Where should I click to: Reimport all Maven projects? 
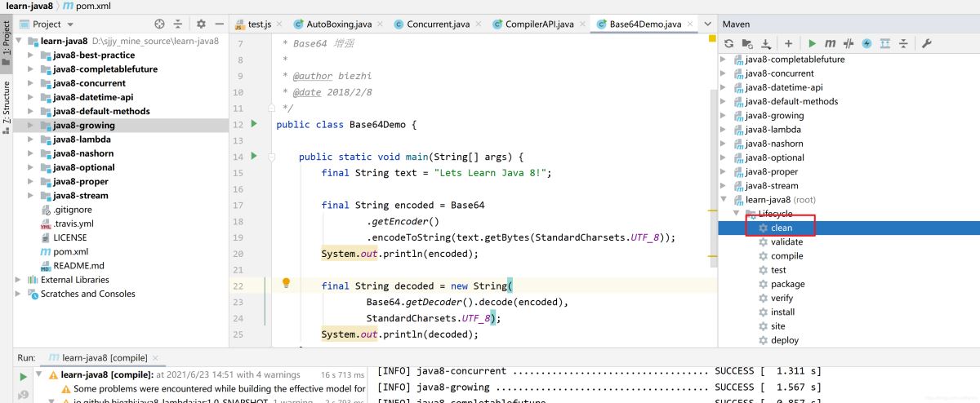(x=728, y=43)
